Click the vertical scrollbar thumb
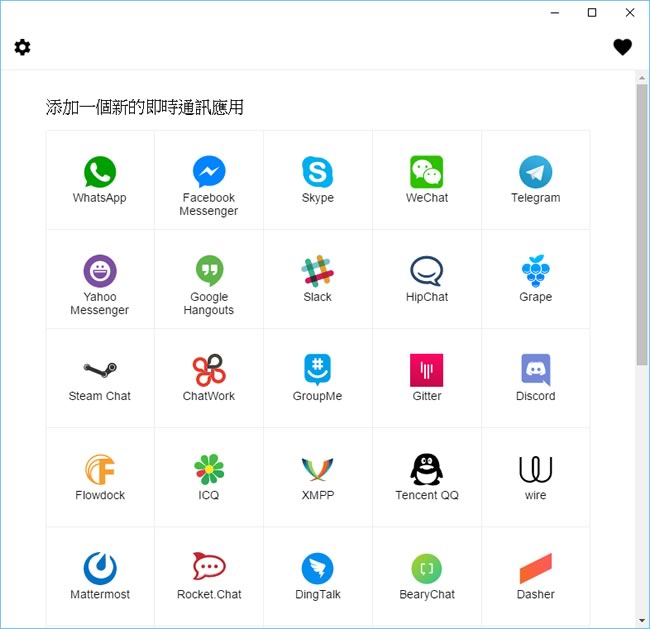 (x=642, y=224)
